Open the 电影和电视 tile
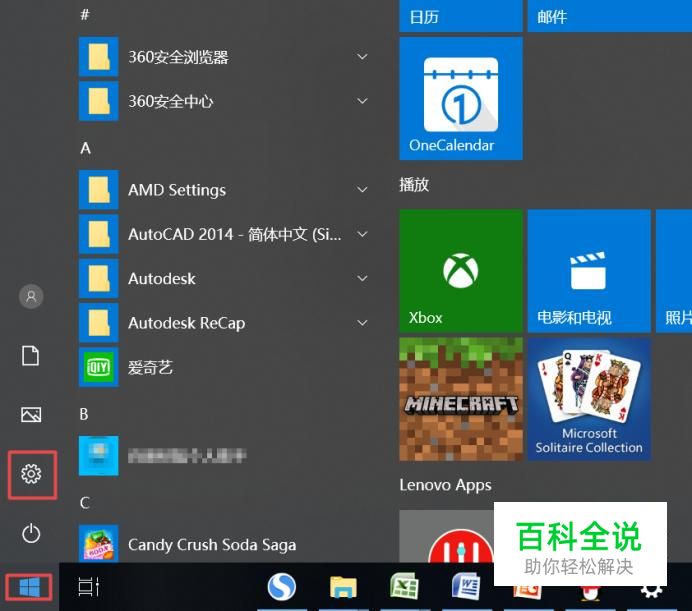Image resolution: width=692 pixels, height=611 pixels. pyautogui.click(x=589, y=271)
